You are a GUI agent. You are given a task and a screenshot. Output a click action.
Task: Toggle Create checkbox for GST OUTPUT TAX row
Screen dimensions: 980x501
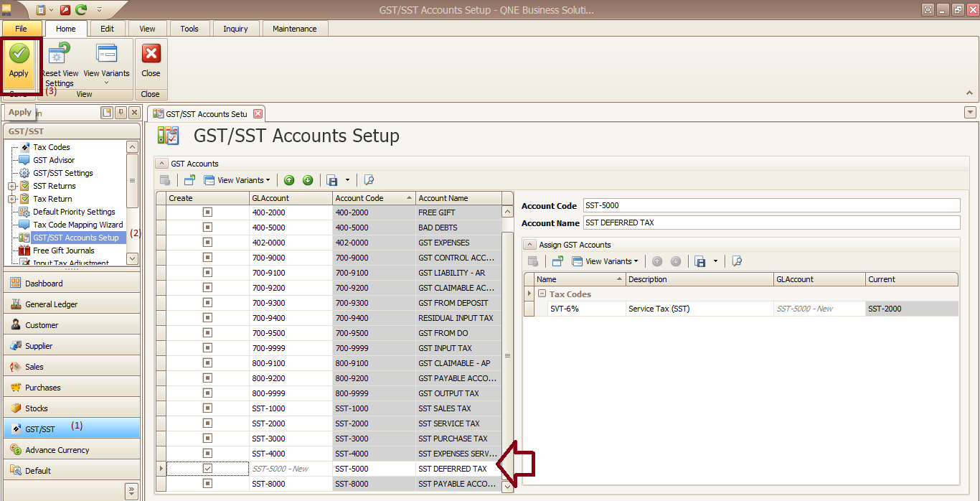(207, 393)
